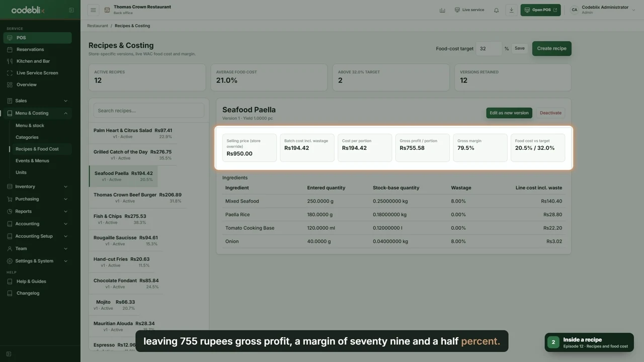Click the Mixed Seafood ingredient row
The height and width of the screenshot is (362, 644).
(393, 201)
